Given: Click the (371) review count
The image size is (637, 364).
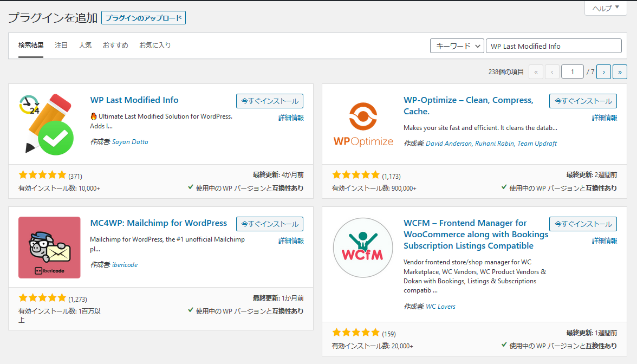Looking at the screenshot, I should click(x=75, y=177).
